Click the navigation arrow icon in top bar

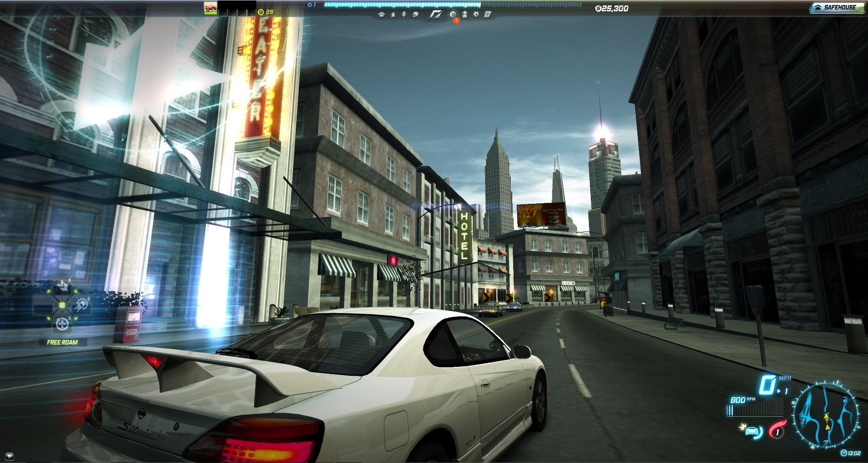pos(393,15)
